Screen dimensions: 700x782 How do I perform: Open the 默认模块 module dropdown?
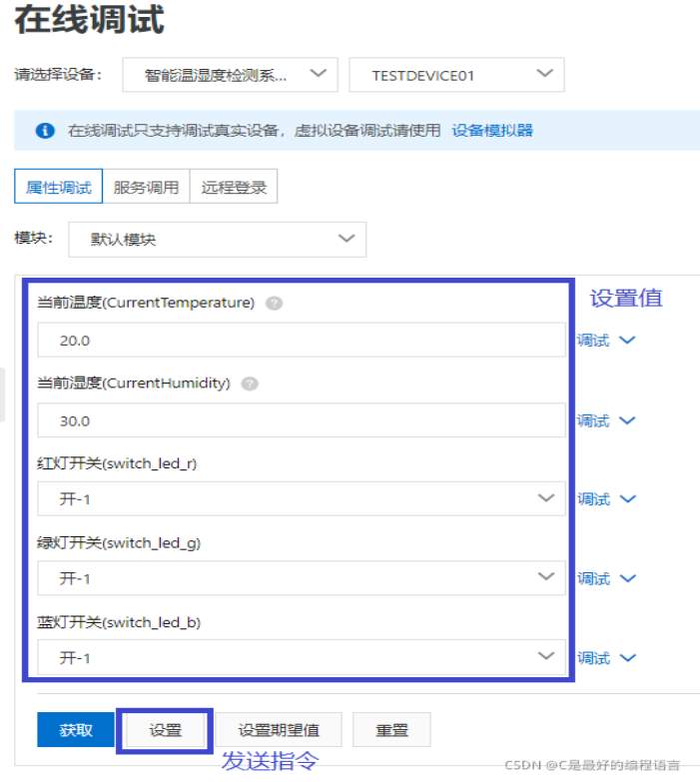pos(217,240)
